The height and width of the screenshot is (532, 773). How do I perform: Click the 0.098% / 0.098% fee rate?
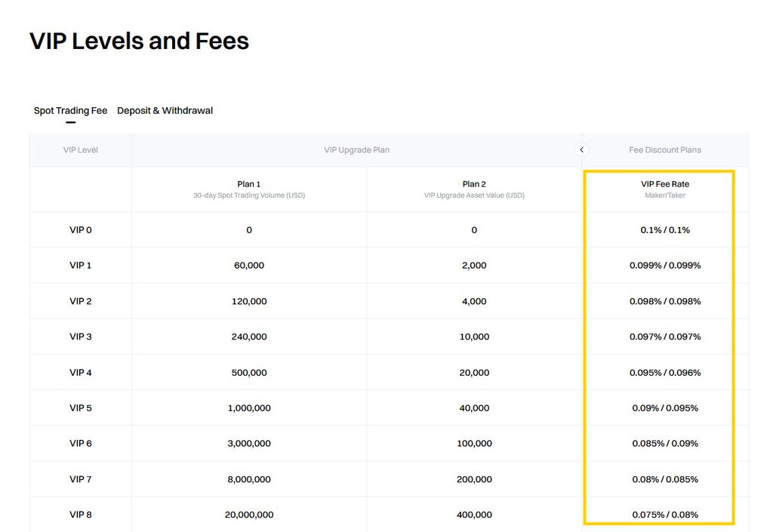click(x=665, y=302)
